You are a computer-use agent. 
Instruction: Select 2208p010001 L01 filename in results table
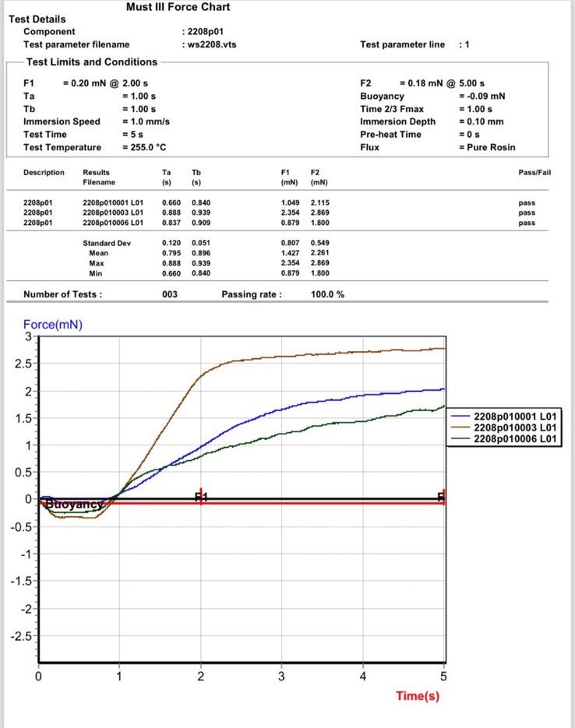(x=113, y=202)
